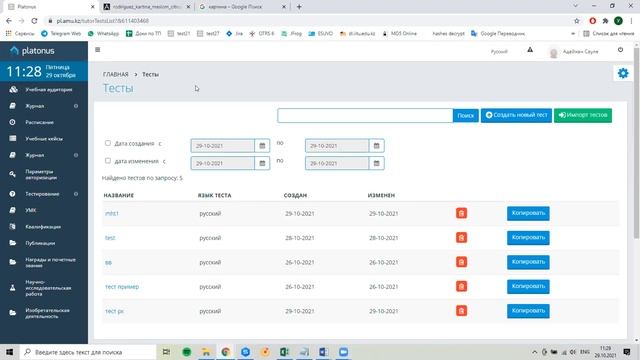This screenshot has height=360, width=640.
Task: Click the logout power icon
Action: (620, 50)
